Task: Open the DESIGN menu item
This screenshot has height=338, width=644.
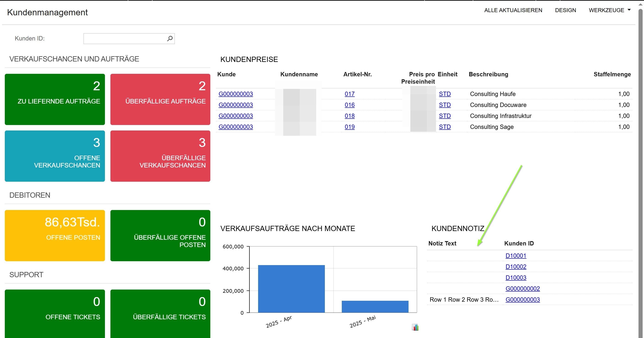Action: (x=565, y=10)
